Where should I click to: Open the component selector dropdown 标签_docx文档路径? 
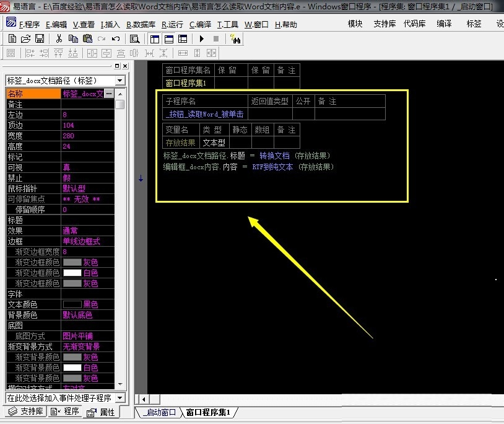point(120,81)
